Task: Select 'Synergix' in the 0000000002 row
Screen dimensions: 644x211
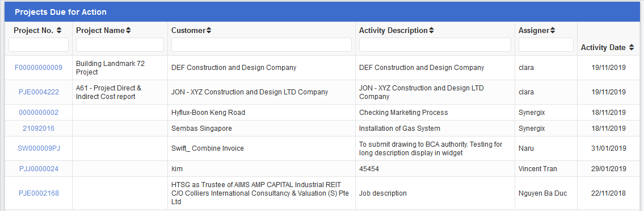Action: [x=532, y=112]
